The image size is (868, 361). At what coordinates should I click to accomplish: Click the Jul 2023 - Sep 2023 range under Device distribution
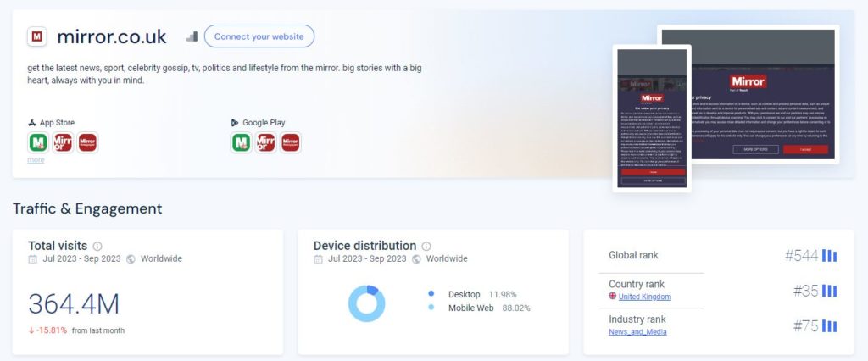coord(367,258)
